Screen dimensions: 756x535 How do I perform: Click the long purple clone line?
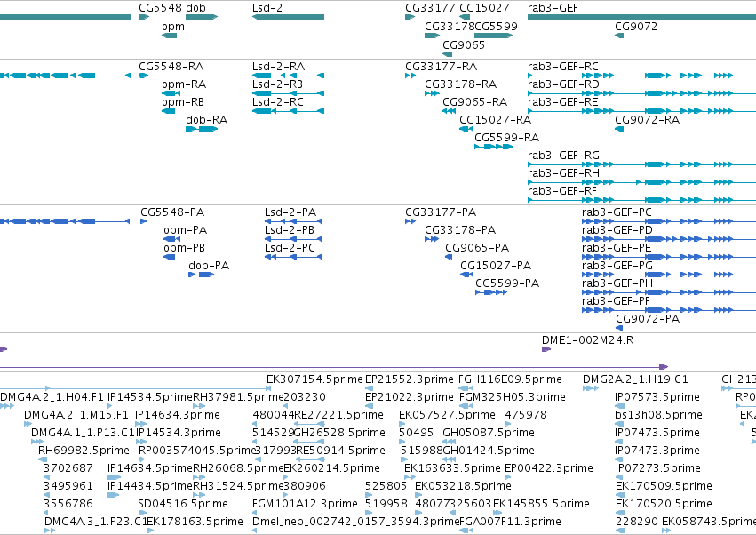click(x=334, y=367)
